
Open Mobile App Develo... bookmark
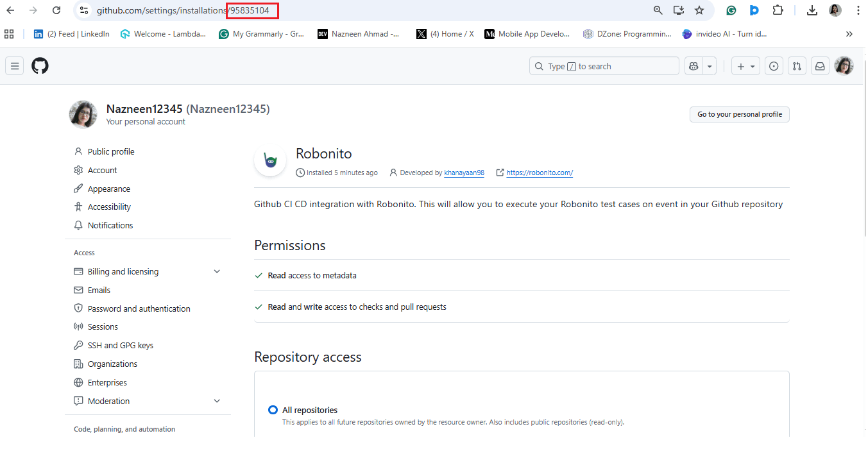click(x=527, y=34)
